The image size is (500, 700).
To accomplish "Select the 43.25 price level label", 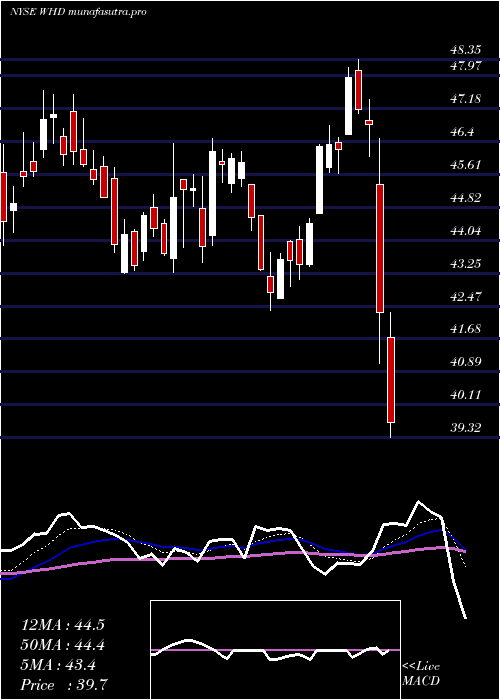I will pyautogui.click(x=466, y=264).
